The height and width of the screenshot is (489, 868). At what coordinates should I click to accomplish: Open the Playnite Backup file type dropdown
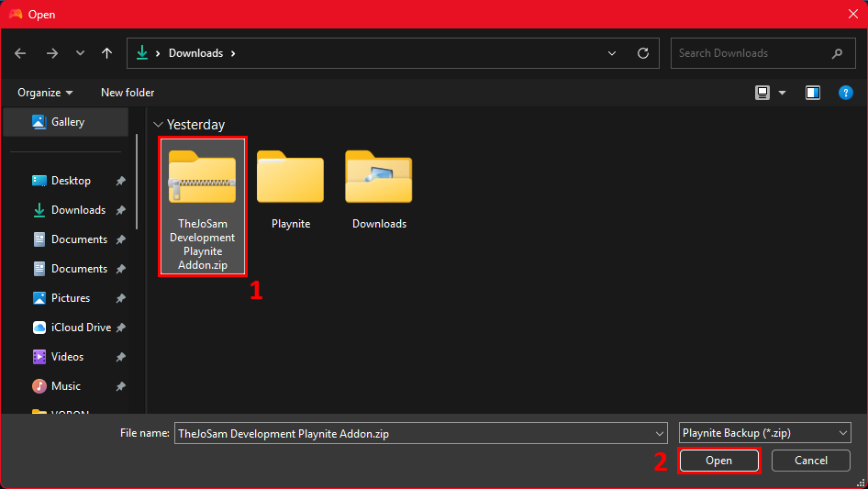point(764,434)
